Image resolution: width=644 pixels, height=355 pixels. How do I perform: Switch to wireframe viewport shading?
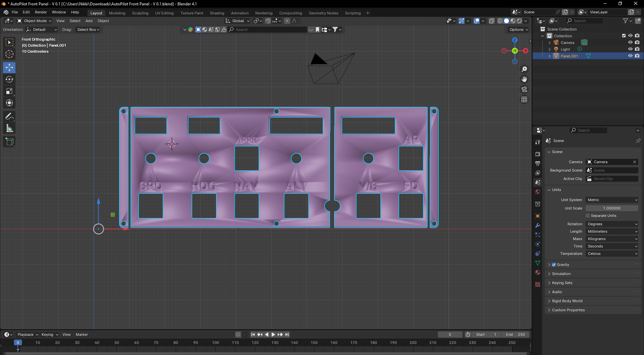[x=500, y=21]
